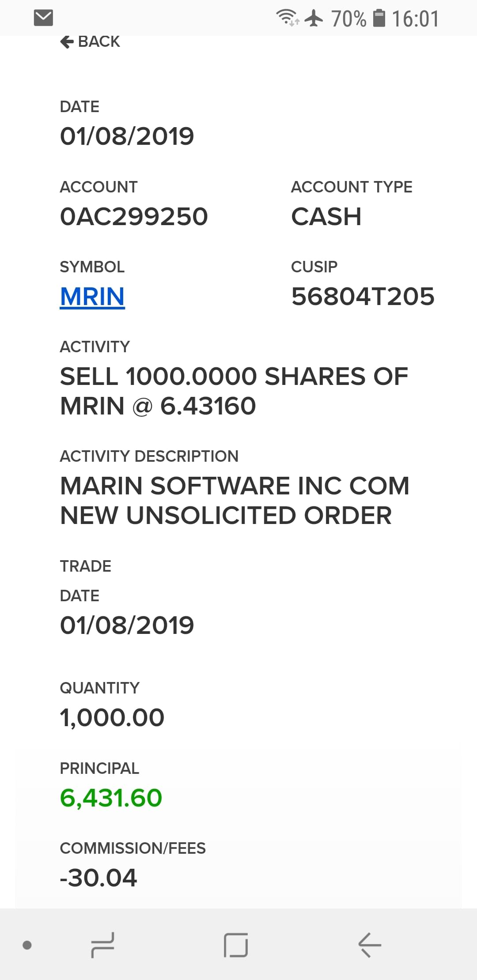Screen dimensions: 477x980
Task: Tap the navigation bar dot button
Action: tap(27, 945)
